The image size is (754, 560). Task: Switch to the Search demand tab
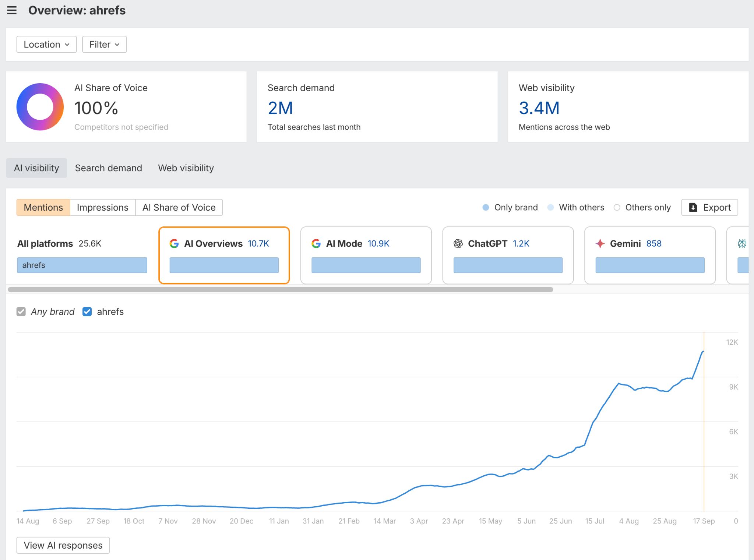coord(109,168)
